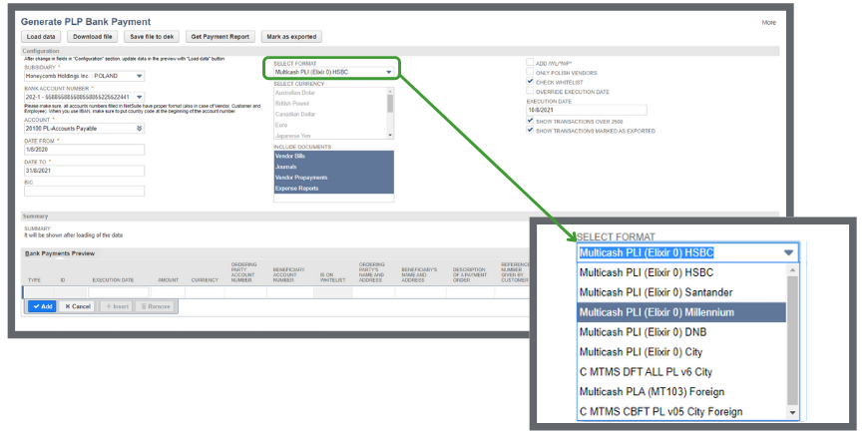Toggle Show Transactions Over 2500 checkbox
The height and width of the screenshot is (434, 868).
pyautogui.click(x=531, y=121)
